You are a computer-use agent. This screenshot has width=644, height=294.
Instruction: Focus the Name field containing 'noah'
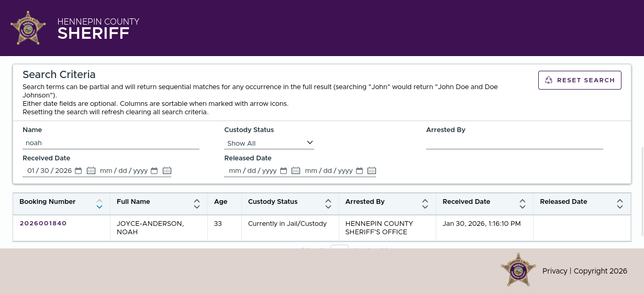(110, 143)
